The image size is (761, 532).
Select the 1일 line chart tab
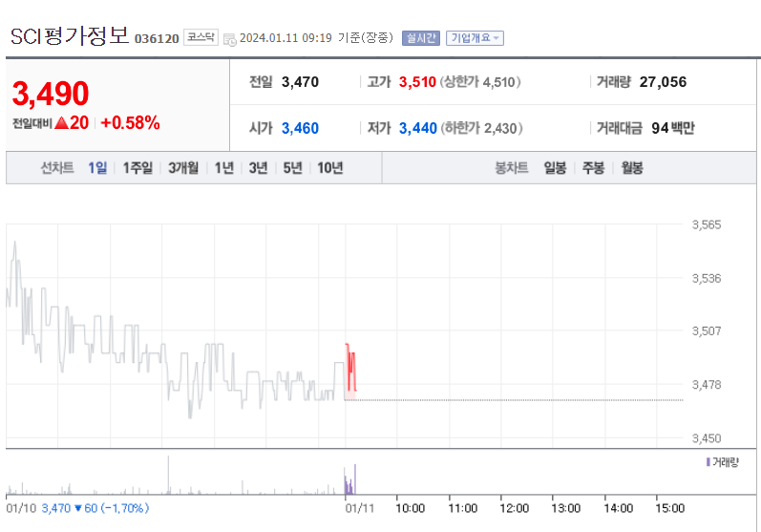click(x=97, y=168)
